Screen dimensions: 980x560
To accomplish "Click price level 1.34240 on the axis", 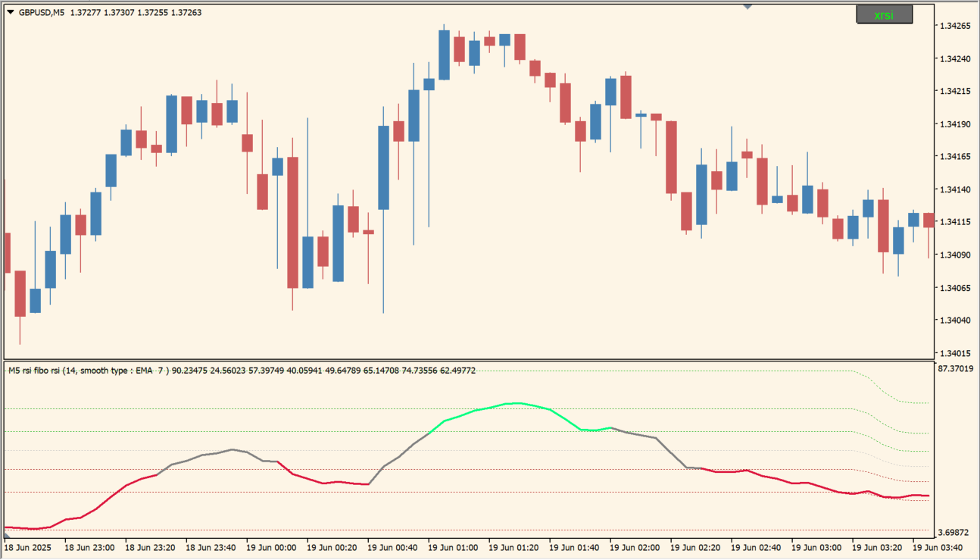I will click(x=954, y=58).
